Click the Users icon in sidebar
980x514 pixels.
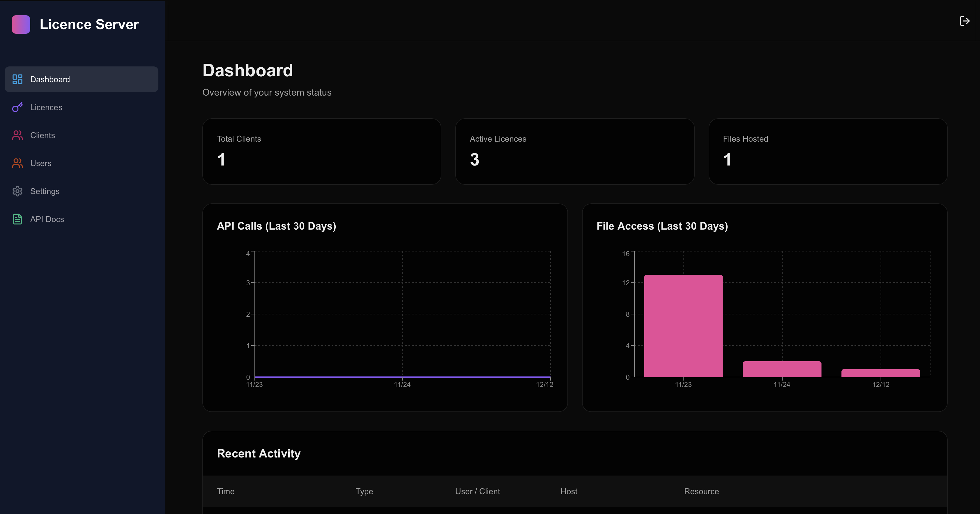[x=17, y=163]
